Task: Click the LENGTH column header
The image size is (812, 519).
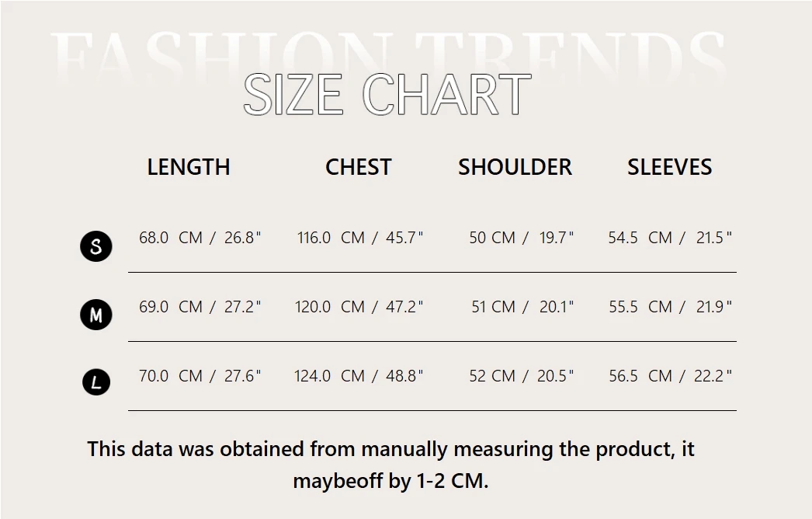Action: pos(189,167)
